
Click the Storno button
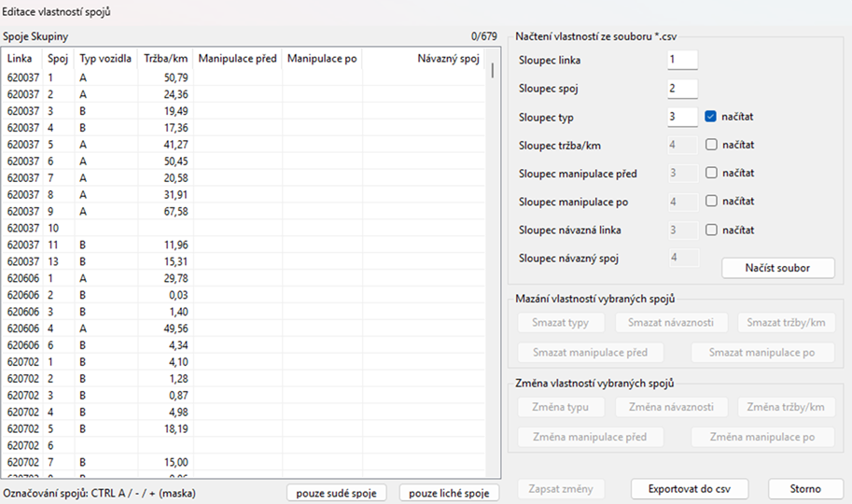pos(804,488)
